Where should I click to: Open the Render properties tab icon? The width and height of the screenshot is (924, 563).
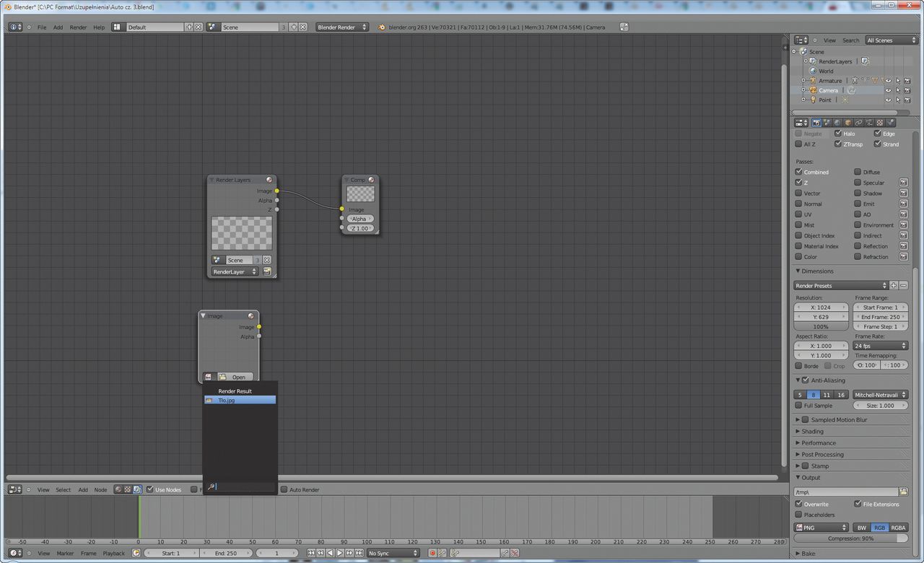(x=816, y=123)
